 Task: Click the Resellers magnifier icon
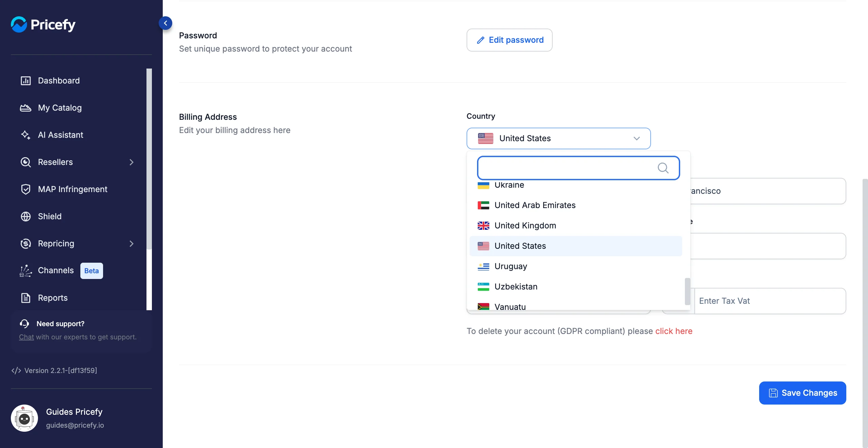[x=26, y=162]
